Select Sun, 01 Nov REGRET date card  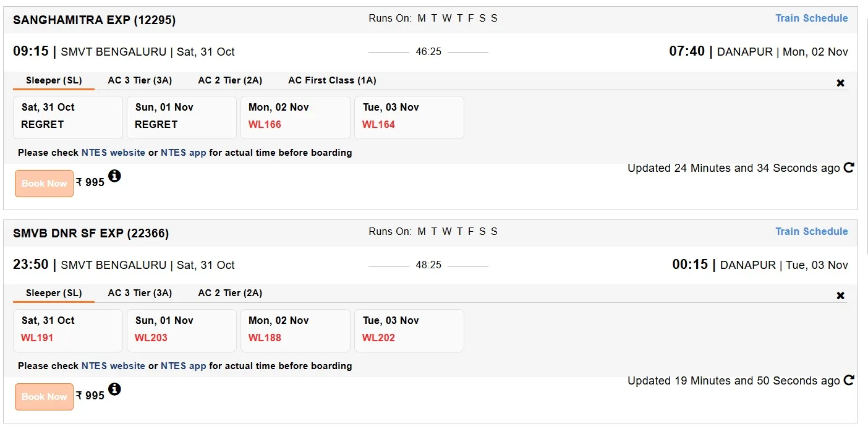[x=182, y=117]
